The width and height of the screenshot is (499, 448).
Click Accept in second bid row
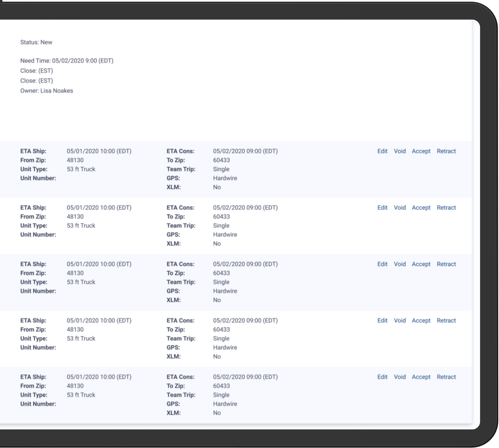click(x=421, y=208)
